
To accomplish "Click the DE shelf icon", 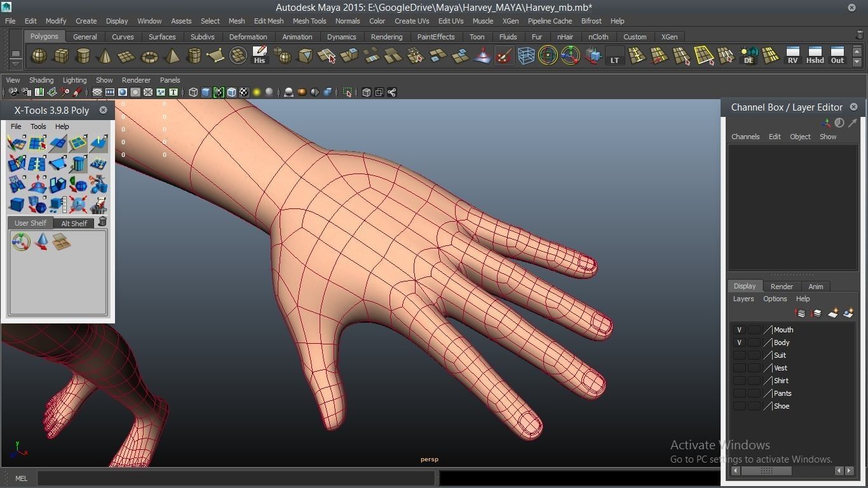I will tap(749, 56).
